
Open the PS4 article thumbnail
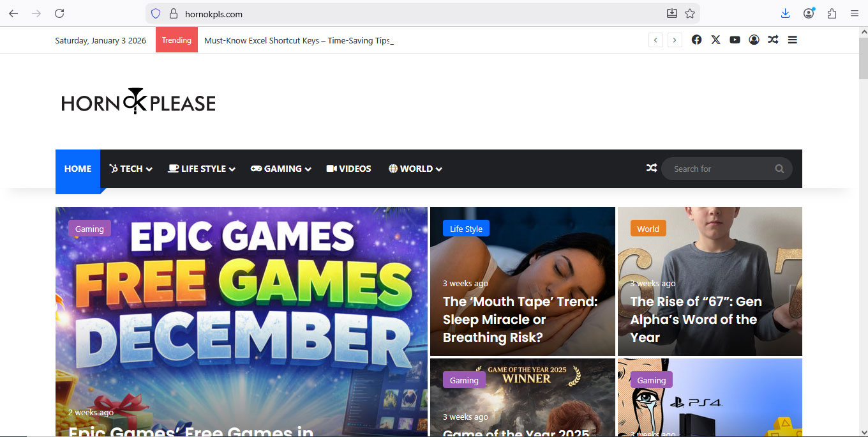710,397
